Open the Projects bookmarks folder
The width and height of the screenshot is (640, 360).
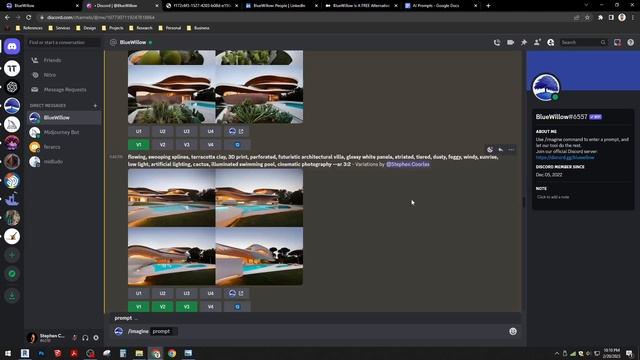click(113, 28)
